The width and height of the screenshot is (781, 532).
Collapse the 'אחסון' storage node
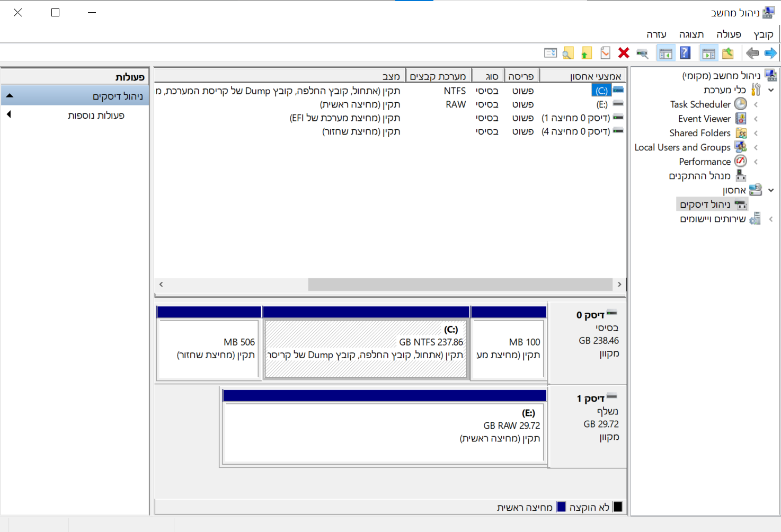pyautogui.click(x=771, y=190)
